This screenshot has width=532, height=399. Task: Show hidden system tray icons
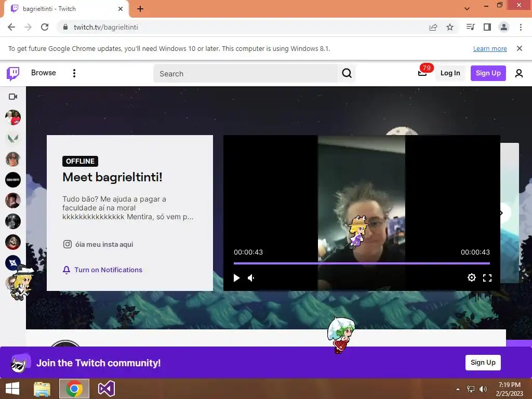[x=458, y=389]
